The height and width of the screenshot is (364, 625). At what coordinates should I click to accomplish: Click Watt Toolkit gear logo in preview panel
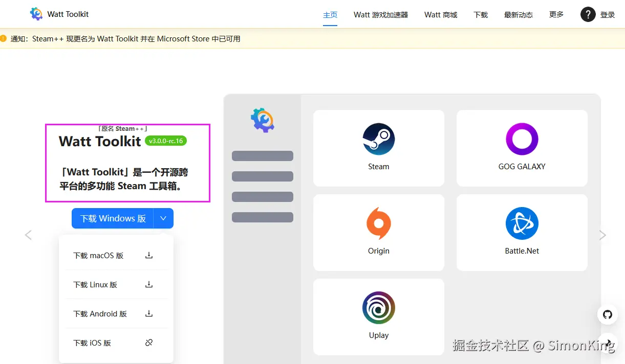263,120
